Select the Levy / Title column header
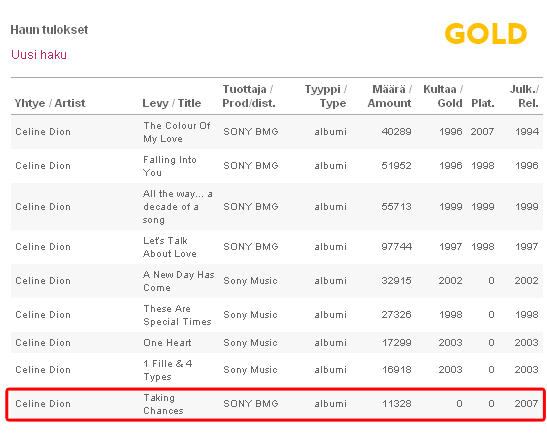Viewport: 547px width, 434px height. pyautogui.click(x=172, y=103)
